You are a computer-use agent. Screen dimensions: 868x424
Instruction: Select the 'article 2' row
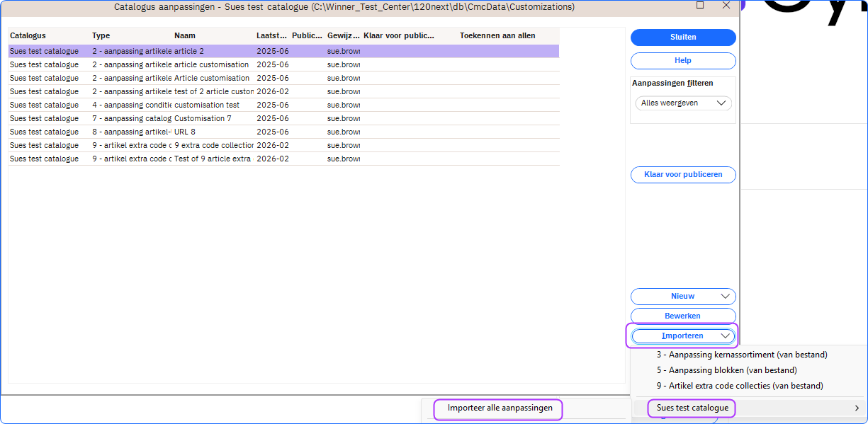[x=189, y=51]
